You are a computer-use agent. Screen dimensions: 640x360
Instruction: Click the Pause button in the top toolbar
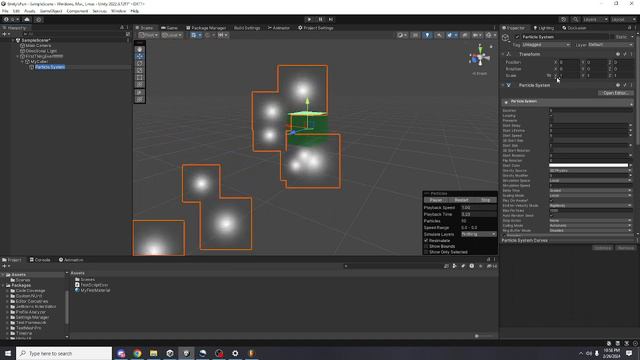[x=320, y=19]
